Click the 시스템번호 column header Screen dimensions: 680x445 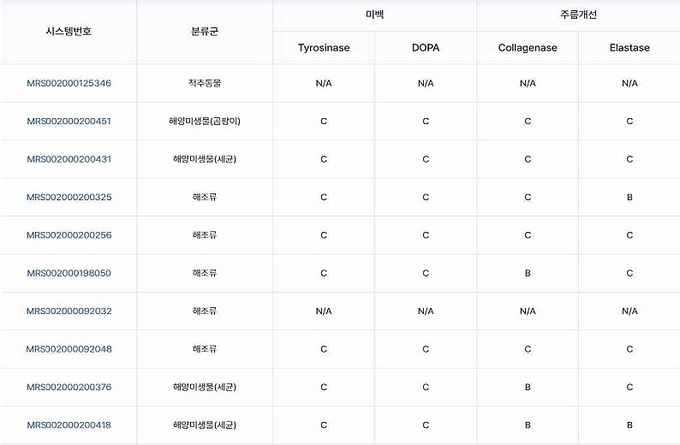pyautogui.click(x=69, y=31)
